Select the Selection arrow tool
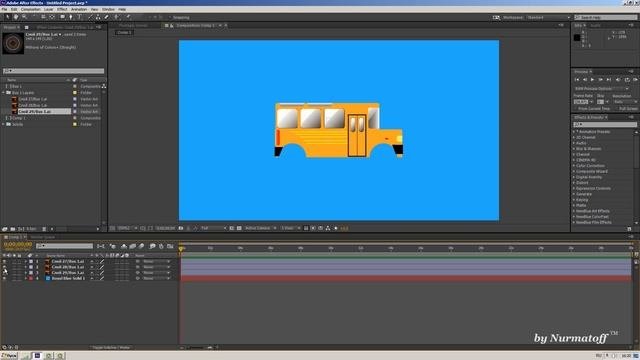 click(x=7, y=17)
